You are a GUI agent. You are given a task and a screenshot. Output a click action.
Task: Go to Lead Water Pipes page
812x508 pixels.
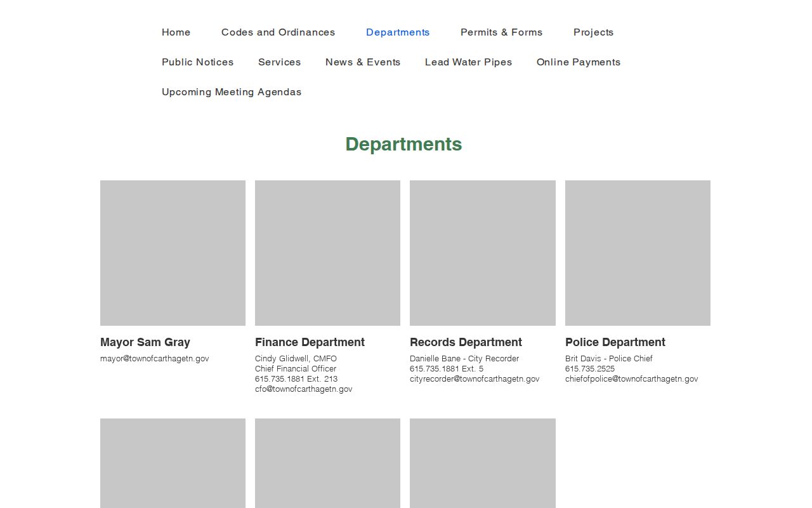click(x=468, y=62)
